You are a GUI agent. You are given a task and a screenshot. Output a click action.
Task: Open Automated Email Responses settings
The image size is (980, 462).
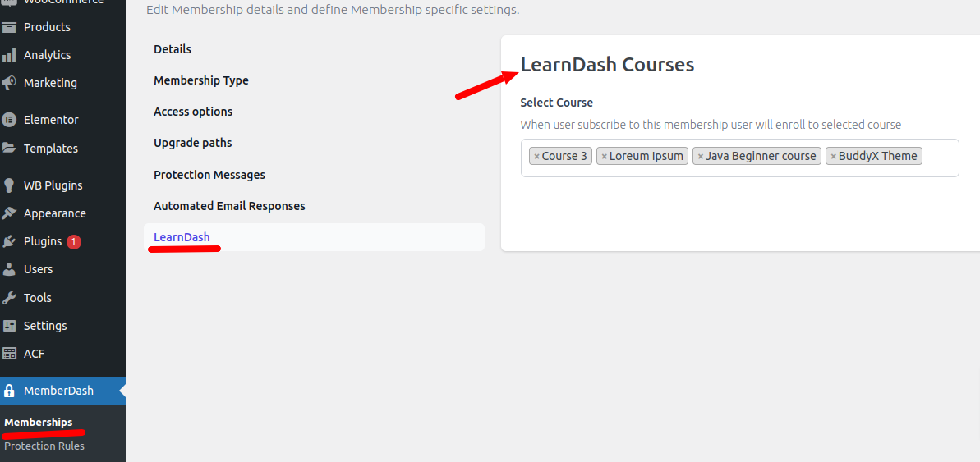(x=229, y=206)
